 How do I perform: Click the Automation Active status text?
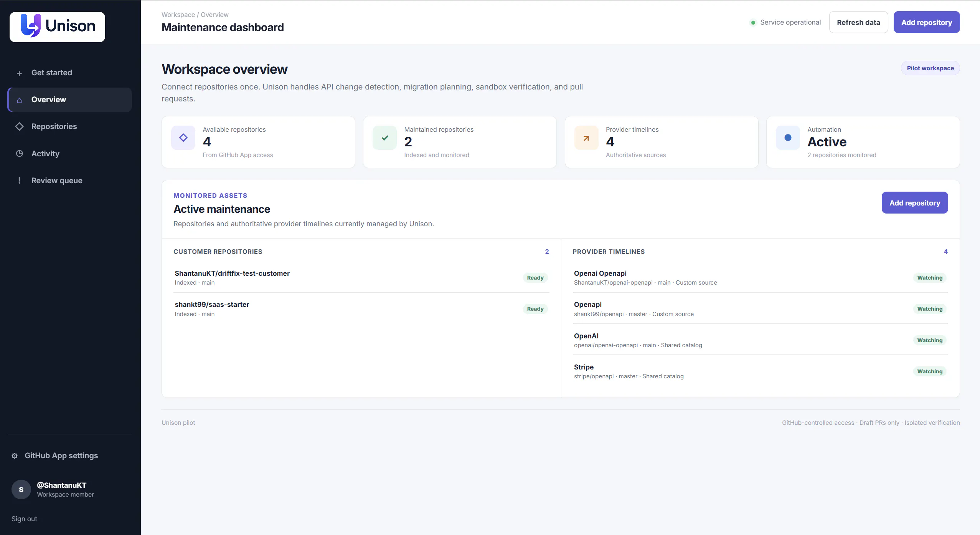tap(827, 142)
